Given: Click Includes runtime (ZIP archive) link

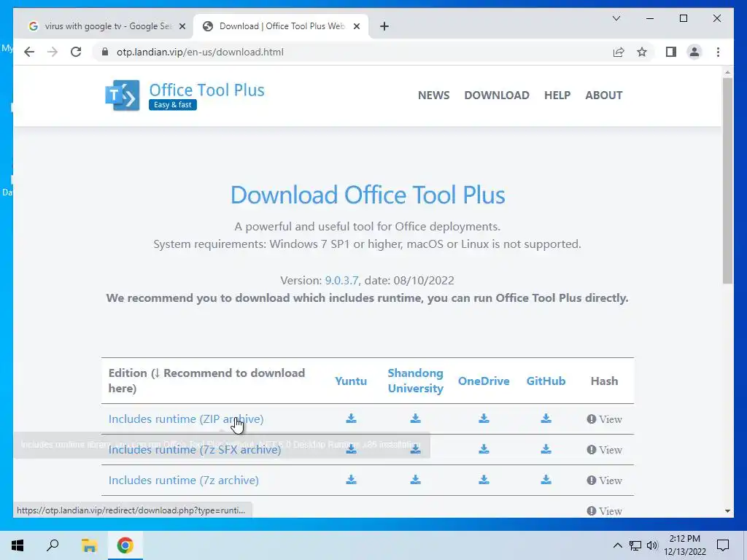Looking at the screenshot, I should tap(186, 419).
